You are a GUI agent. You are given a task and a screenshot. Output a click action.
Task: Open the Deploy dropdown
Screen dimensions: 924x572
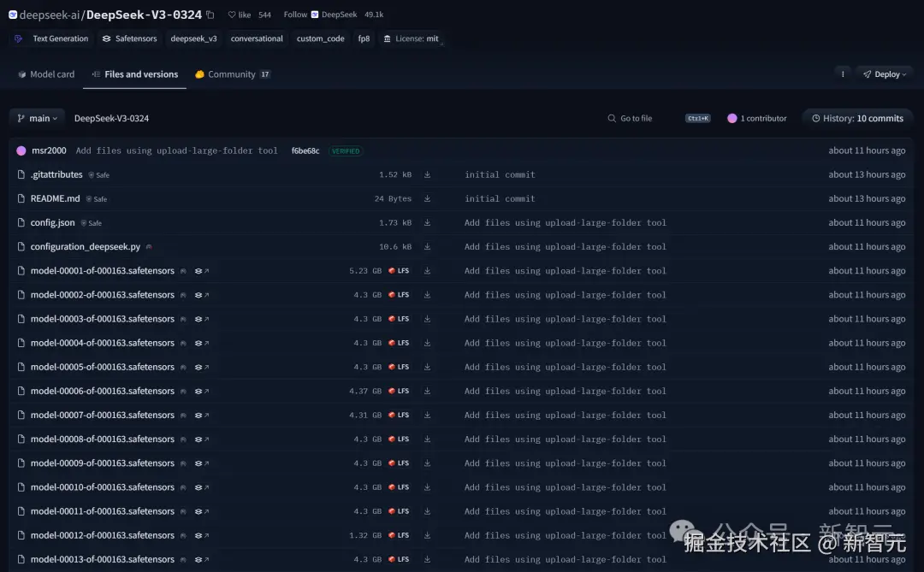(885, 74)
